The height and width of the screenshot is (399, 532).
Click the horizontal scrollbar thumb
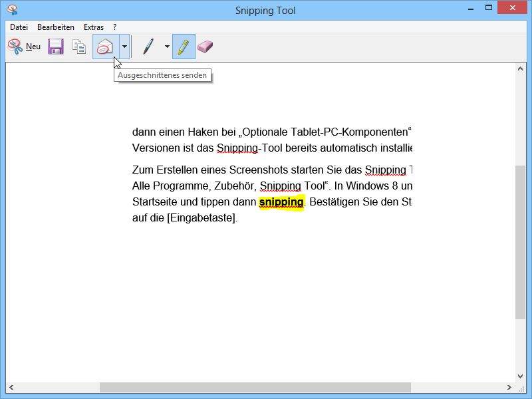click(255, 387)
